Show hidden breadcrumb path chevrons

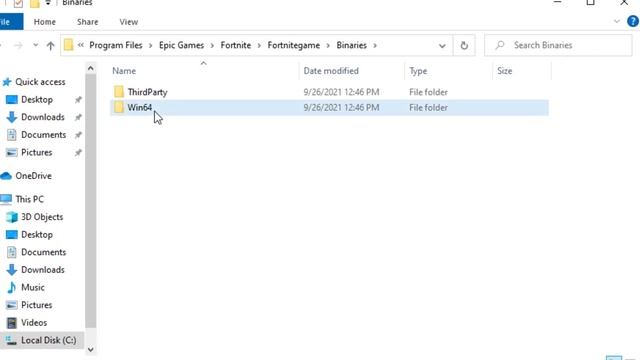point(80,45)
